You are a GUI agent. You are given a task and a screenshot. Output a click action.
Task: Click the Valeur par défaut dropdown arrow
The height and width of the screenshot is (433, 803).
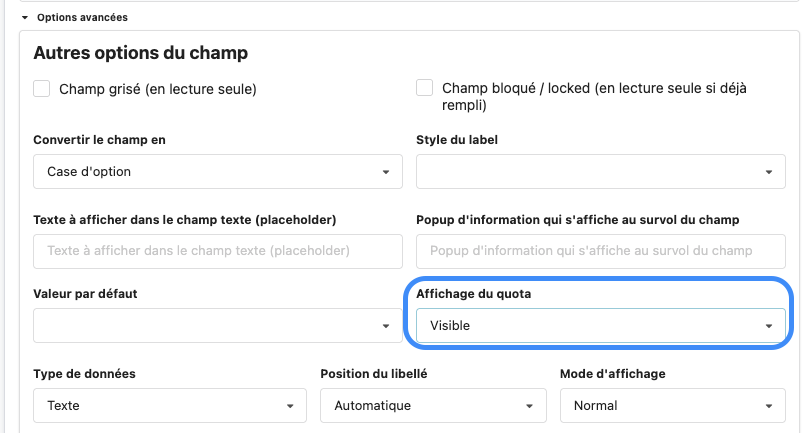point(386,326)
